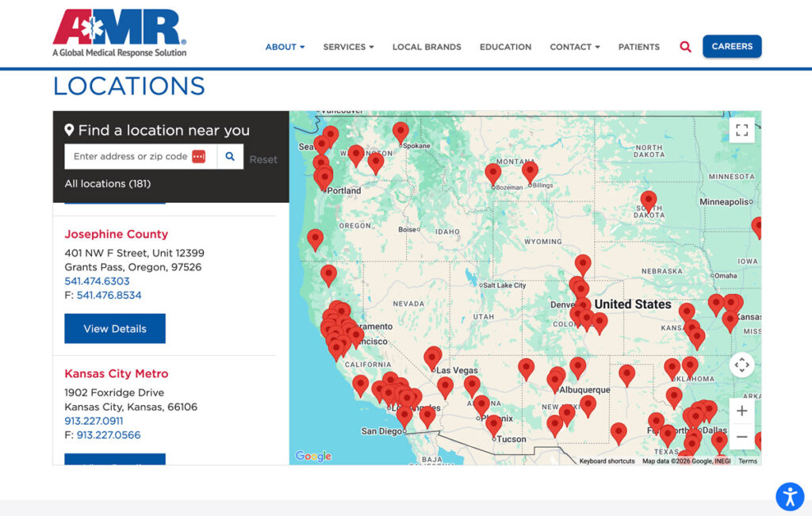
Task: Call Kansas City Metro at 913.227.0911
Action: [94, 421]
